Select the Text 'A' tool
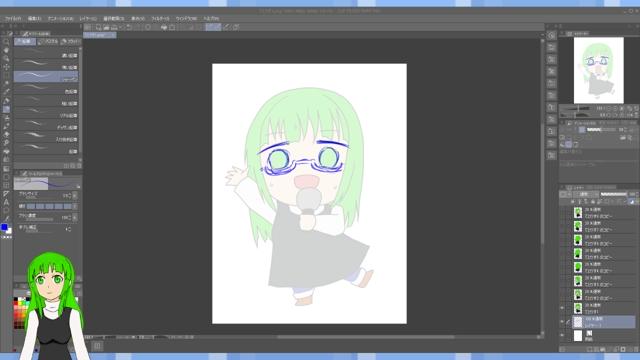The width and height of the screenshot is (640, 360). click(x=6, y=202)
